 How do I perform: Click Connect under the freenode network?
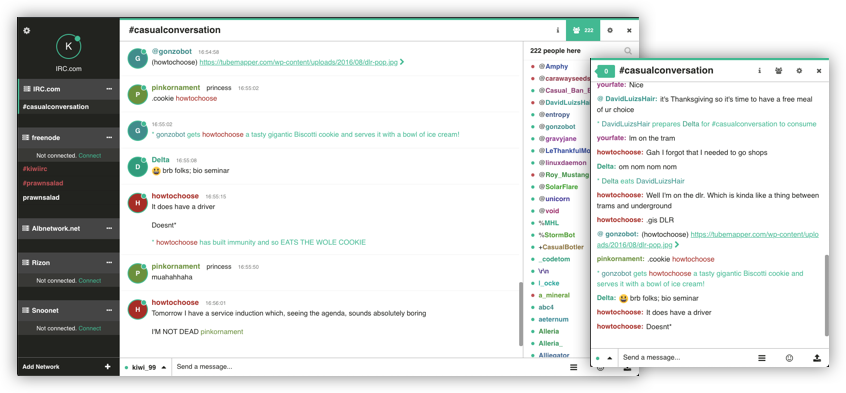[x=90, y=155]
